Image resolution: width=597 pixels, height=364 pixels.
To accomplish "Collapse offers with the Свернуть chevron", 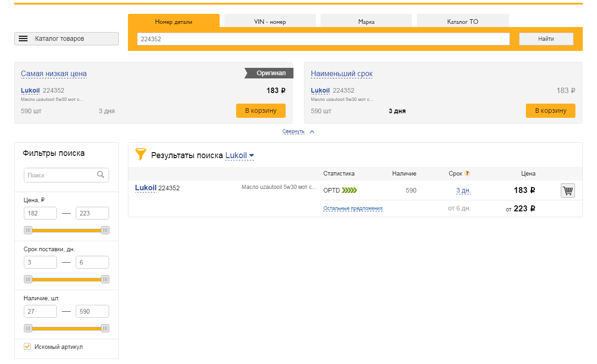I will click(x=312, y=132).
